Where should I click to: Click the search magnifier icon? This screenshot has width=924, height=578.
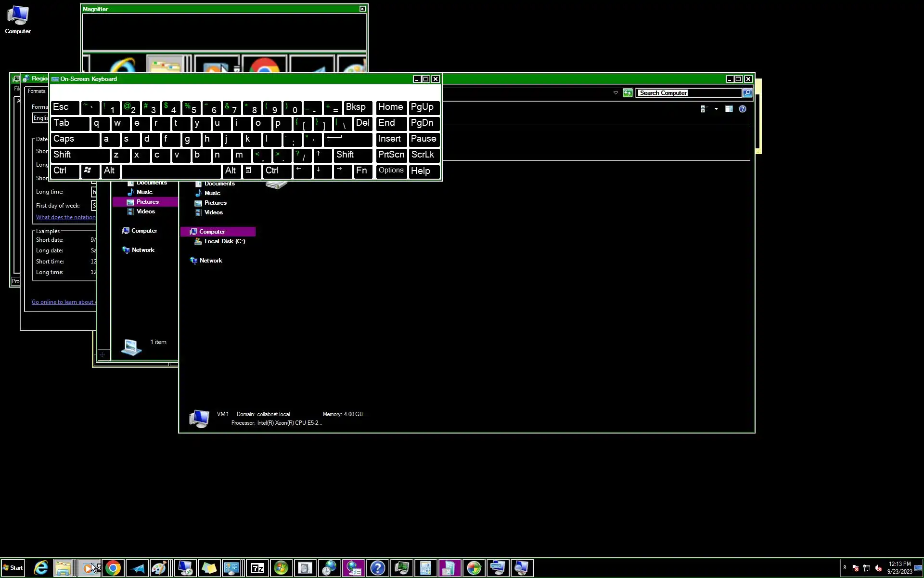[747, 93]
